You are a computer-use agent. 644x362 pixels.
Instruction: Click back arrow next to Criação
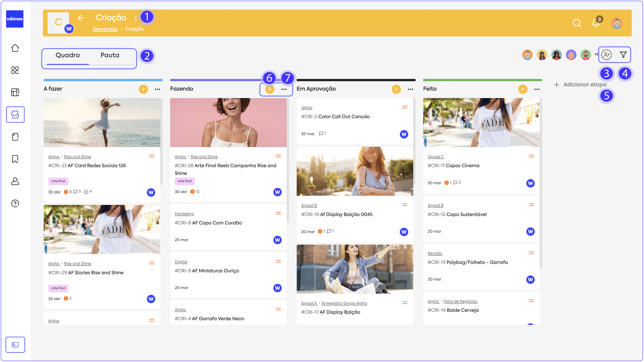click(81, 18)
